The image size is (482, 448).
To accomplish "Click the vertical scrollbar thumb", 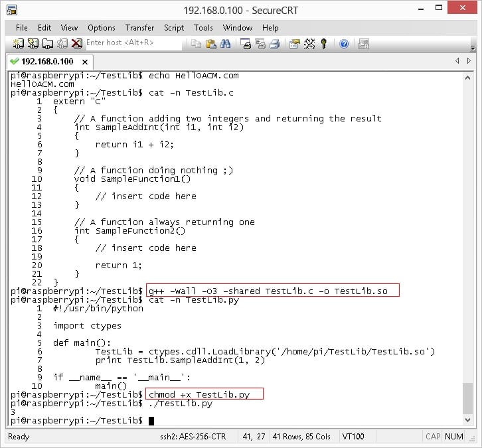I will click(467, 398).
